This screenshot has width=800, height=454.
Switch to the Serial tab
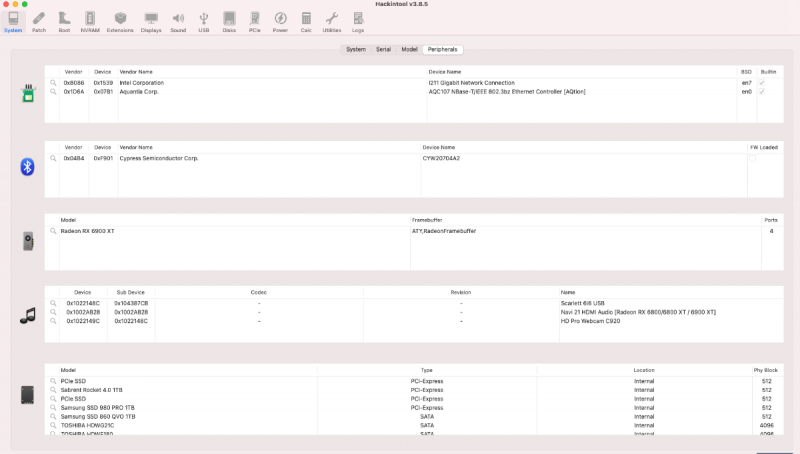(383, 49)
